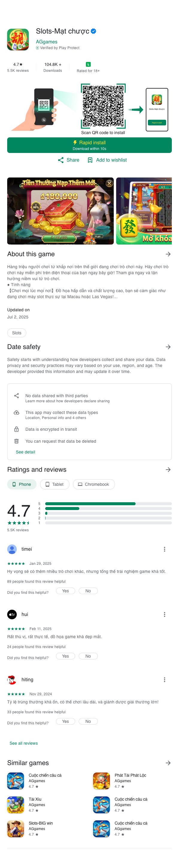Image resolution: width=179 pixels, height=868 pixels.
Task: Switch to the Tablet reviews tab
Action: coord(54,485)
